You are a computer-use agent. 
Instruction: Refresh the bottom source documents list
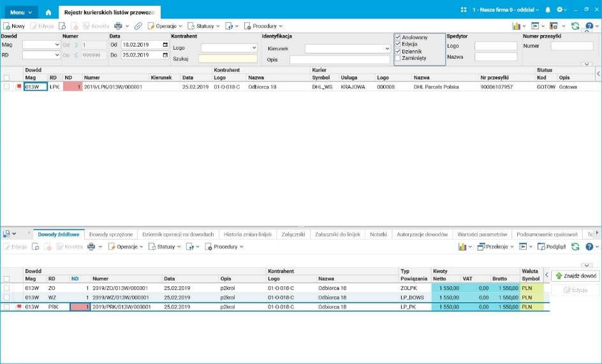coord(575,247)
